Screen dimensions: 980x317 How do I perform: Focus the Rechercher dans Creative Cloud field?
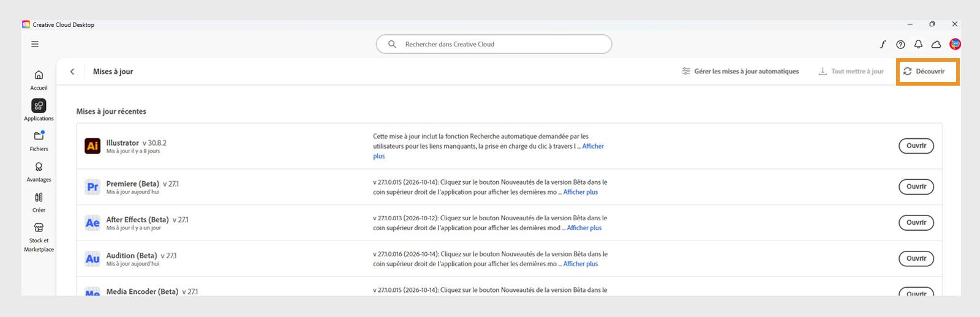(x=494, y=44)
